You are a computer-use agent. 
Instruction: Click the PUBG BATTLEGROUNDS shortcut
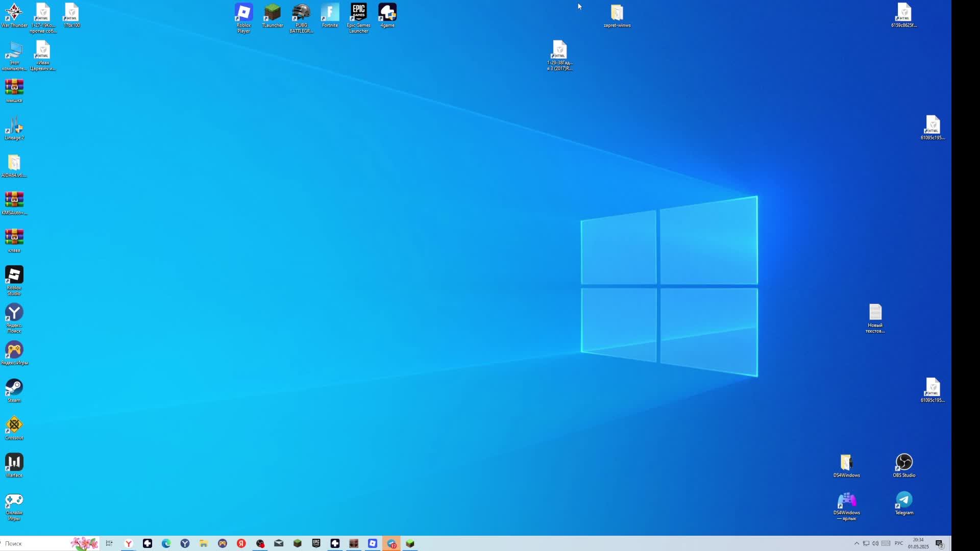click(x=301, y=13)
